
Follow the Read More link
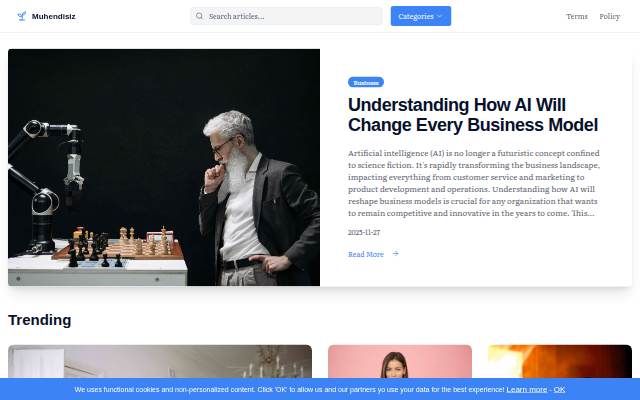(366, 254)
